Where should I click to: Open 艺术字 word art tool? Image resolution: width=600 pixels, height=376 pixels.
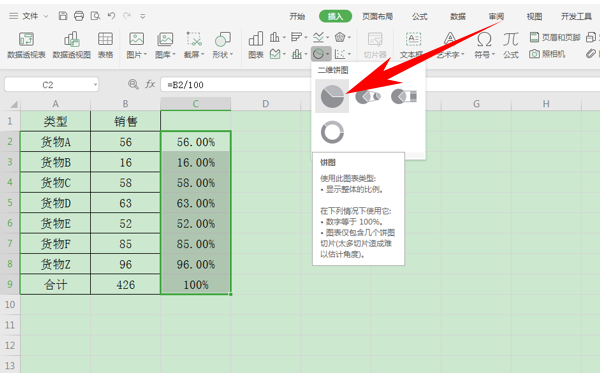pyautogui.click(x=450, y=45)
